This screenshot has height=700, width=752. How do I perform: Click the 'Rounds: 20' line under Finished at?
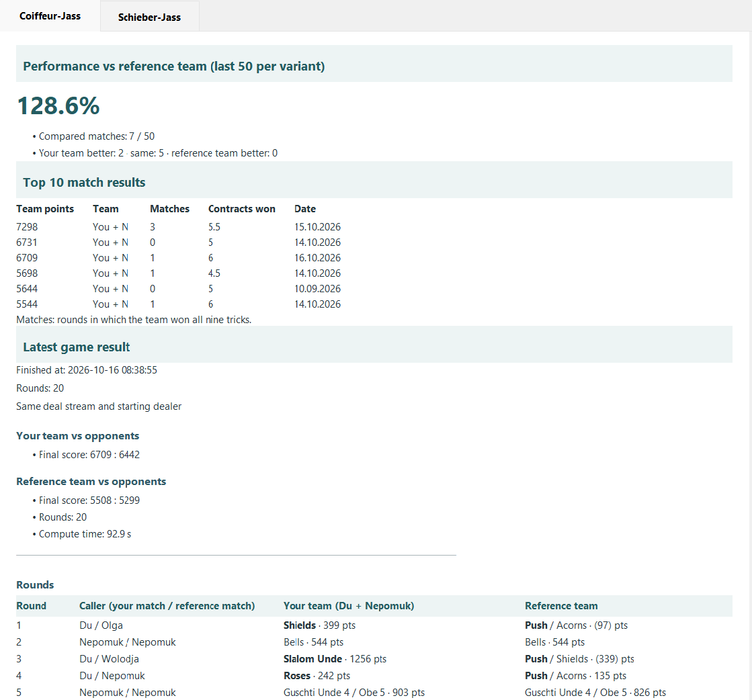[x=40, y=388]
